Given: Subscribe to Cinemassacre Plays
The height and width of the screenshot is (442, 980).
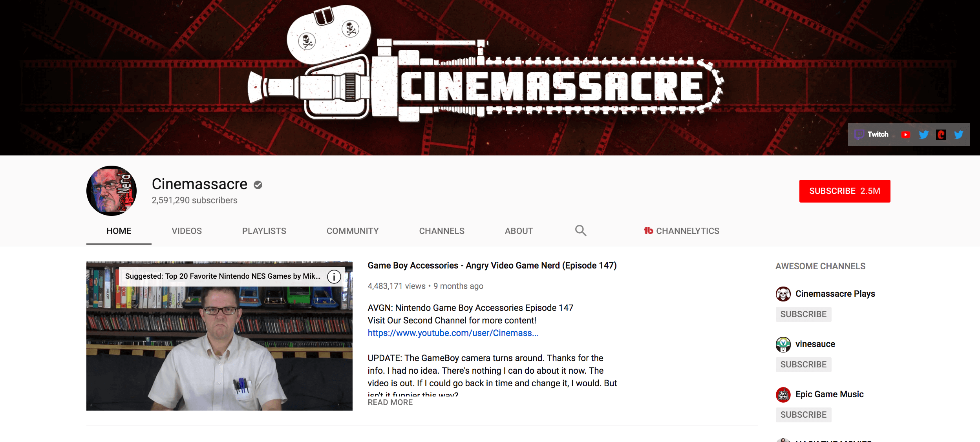Looking at the screenshot, I should pyautogui.click(x=803, y=314).
